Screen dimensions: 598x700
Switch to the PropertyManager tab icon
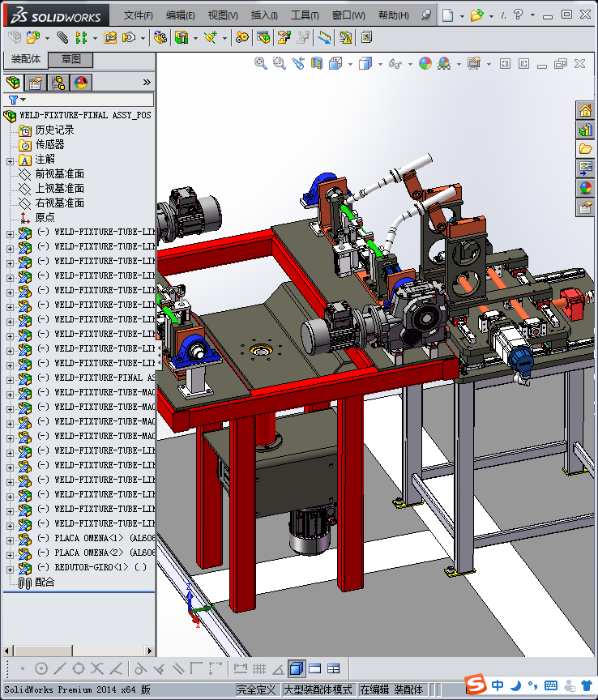[36, 82]
